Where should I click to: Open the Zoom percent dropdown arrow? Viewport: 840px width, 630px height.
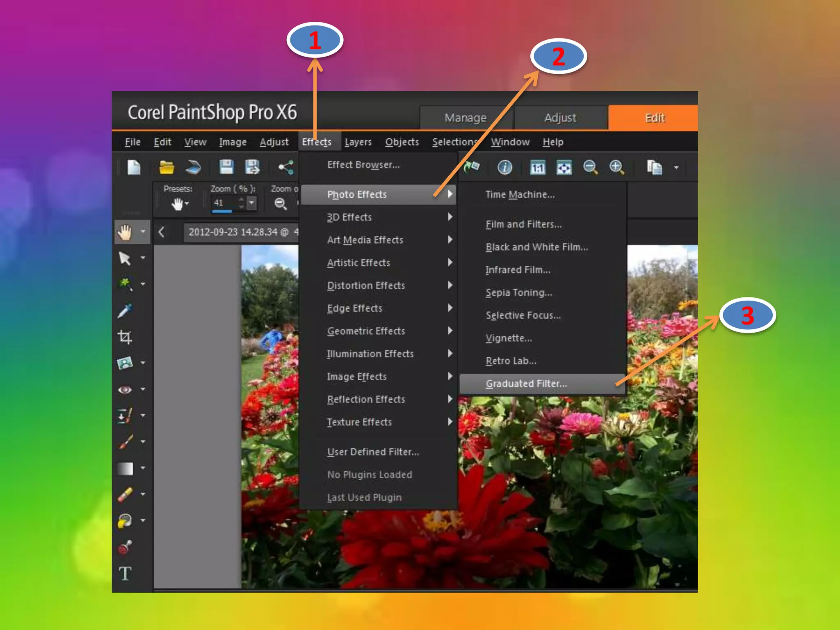pyautogui.click(x=252, y=203)
